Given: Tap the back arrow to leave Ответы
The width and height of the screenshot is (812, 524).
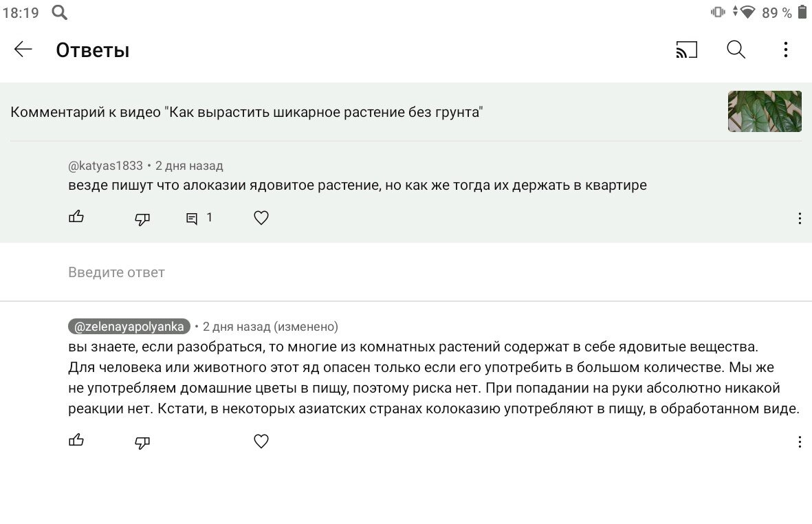Looking at the screenshot, I should tap(23, 50).
